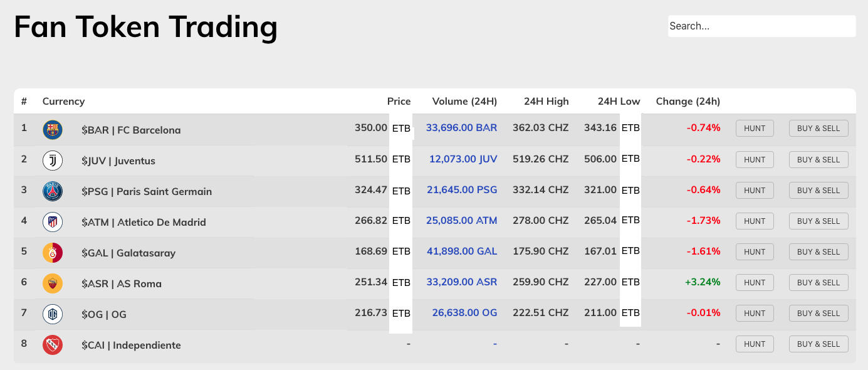This screenshot has width=868, height=370.
Task: Click the 259.90 CHZ high value
Action: click(x=541, y=282)
